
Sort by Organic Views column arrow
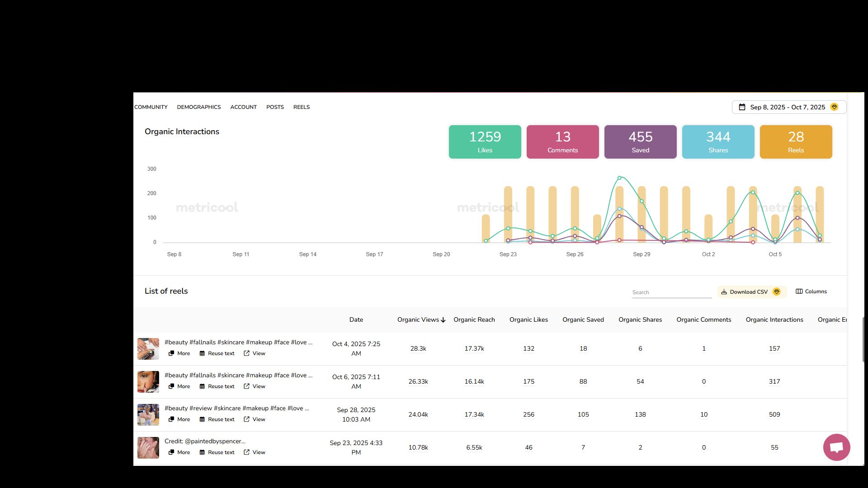pyautogui.click(x=443, y=320)
